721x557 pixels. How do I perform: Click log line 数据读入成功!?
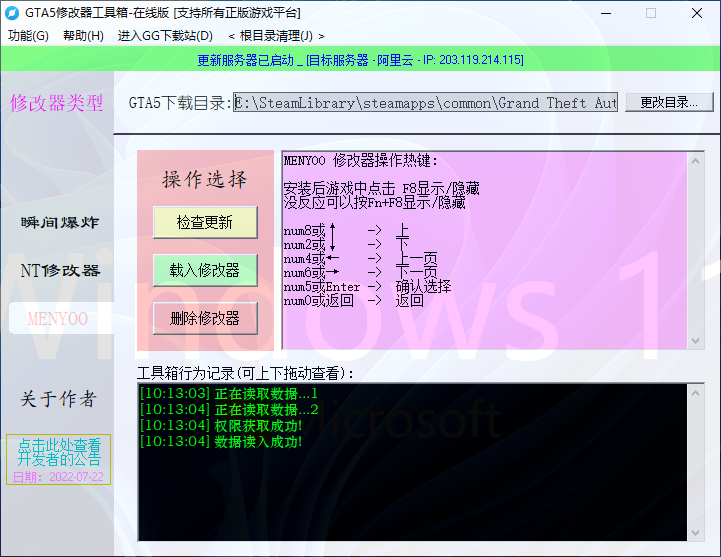tap(221, 442)
